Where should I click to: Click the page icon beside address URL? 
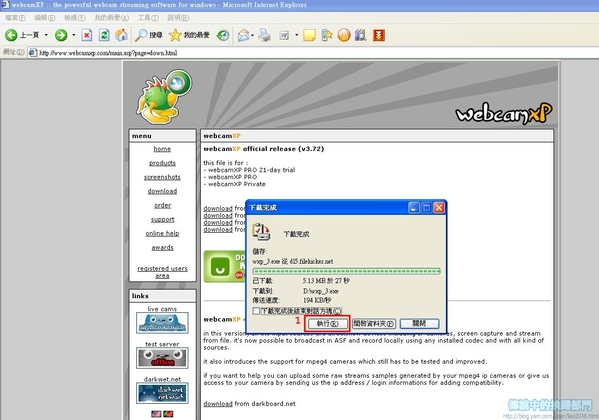(33, 53)
